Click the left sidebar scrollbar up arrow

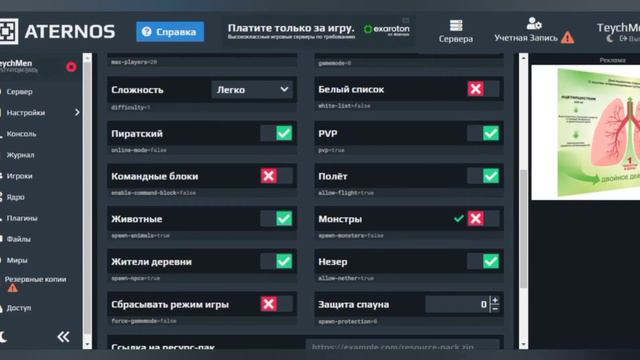point(87,58)
